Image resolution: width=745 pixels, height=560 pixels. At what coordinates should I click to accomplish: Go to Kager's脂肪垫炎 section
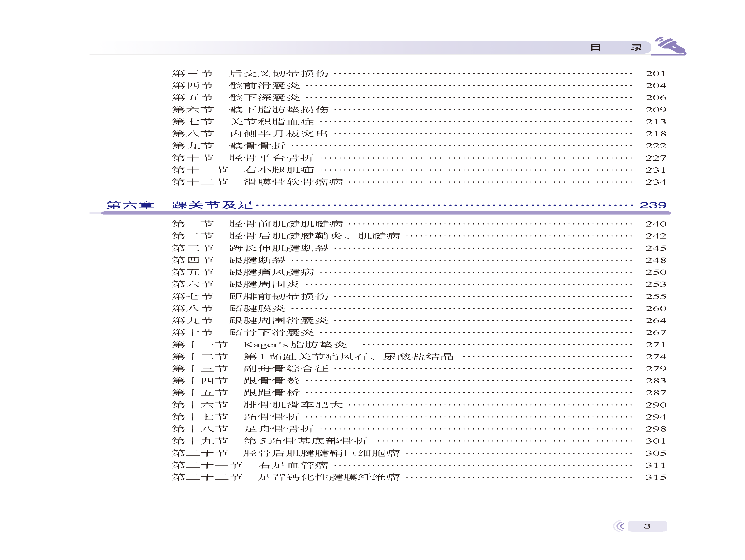coord(295,345)
